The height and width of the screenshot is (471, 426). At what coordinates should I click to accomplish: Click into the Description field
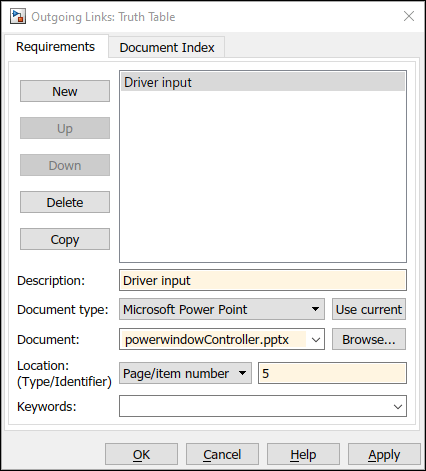click(x=263, y=280)
